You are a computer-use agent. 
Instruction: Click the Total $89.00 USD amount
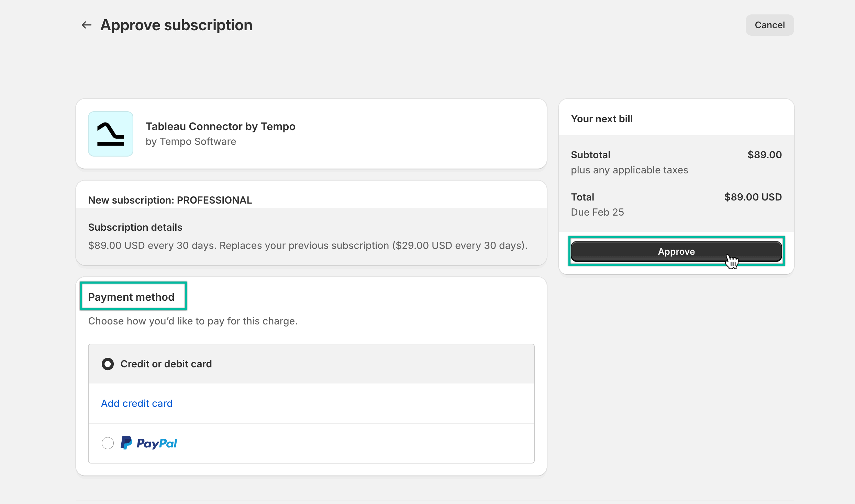point(752,197)
